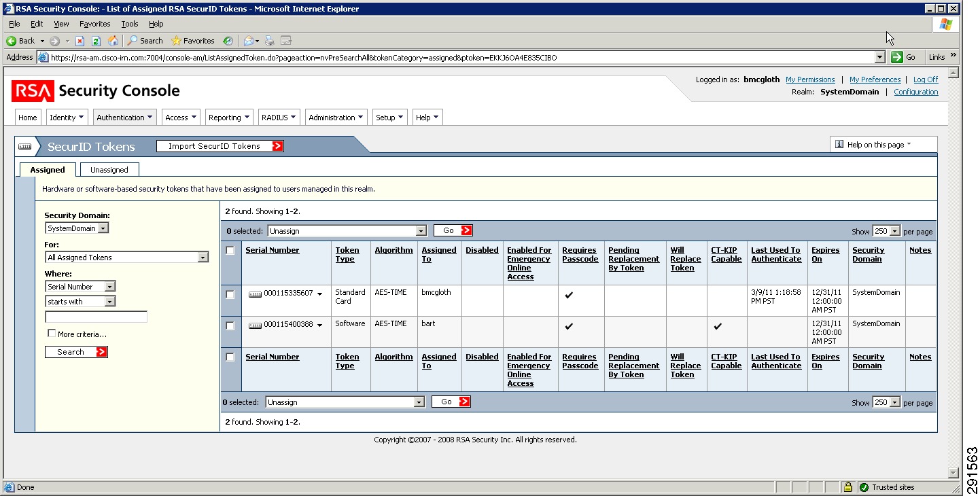Viewport: 980px width, 496px height.
Task: Click the page scrollbar down arrow
Action: (x=953, y=473)
